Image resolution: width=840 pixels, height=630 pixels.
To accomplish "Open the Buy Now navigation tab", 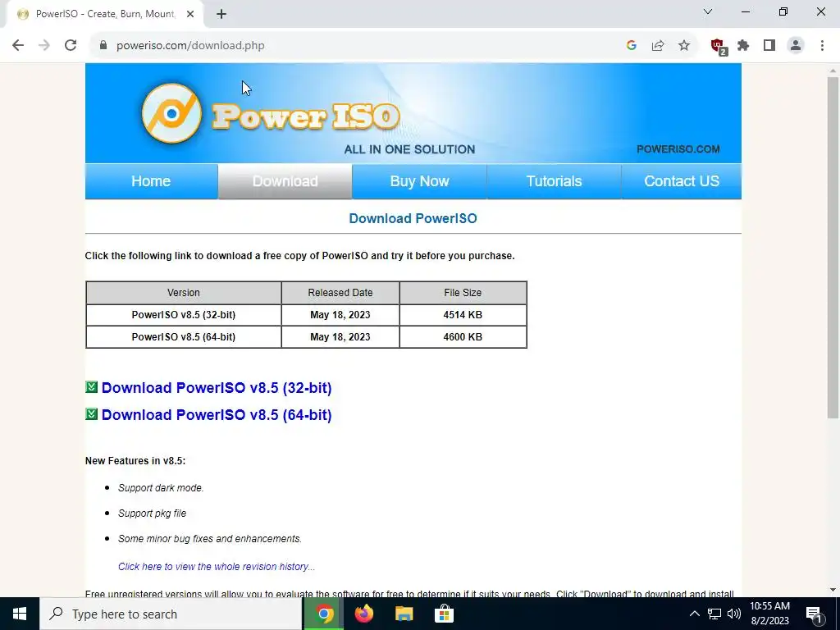I will point(419,181).
